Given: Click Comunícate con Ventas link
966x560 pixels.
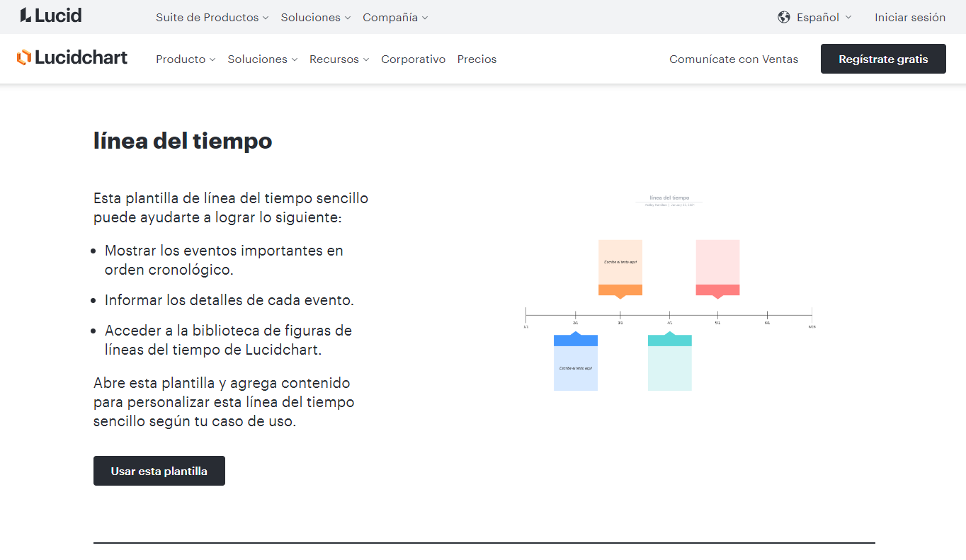Looking at the screenshot, I should click(734, 59).
